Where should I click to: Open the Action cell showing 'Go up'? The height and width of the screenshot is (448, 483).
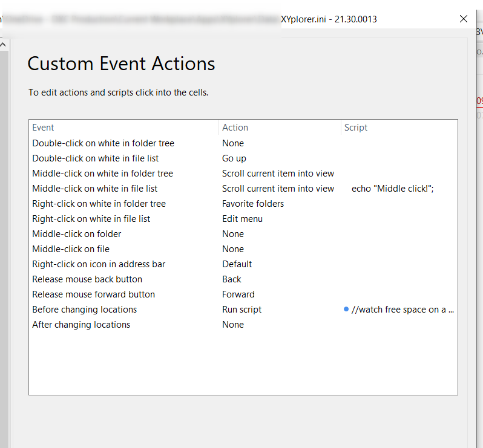(x=234, y=158)
